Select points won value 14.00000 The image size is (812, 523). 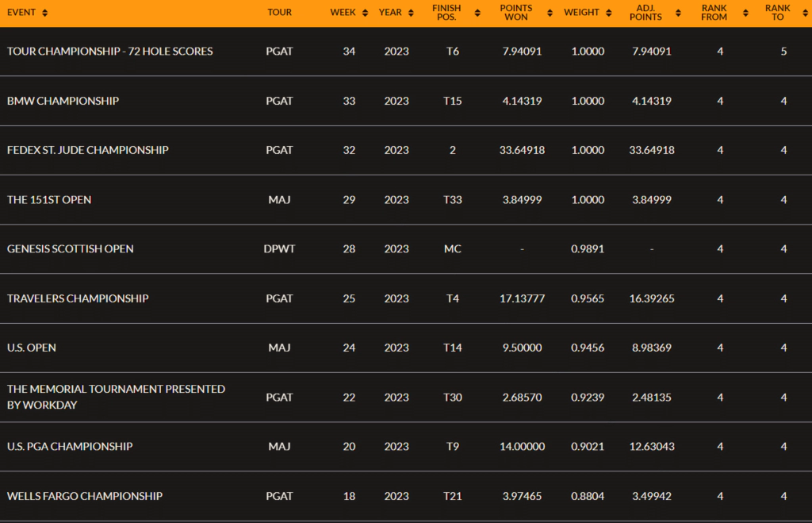pyautogui.click(x=522, y=447)
